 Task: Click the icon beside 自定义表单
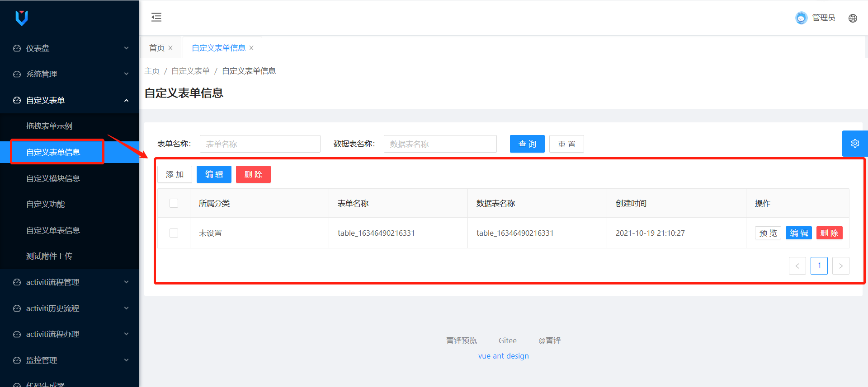[x=17, y=100]
